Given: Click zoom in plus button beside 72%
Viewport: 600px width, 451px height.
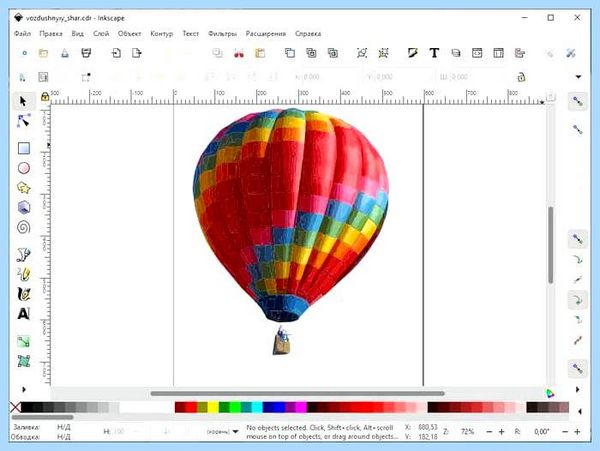Looking at the screenshot, I should [502, 432].
